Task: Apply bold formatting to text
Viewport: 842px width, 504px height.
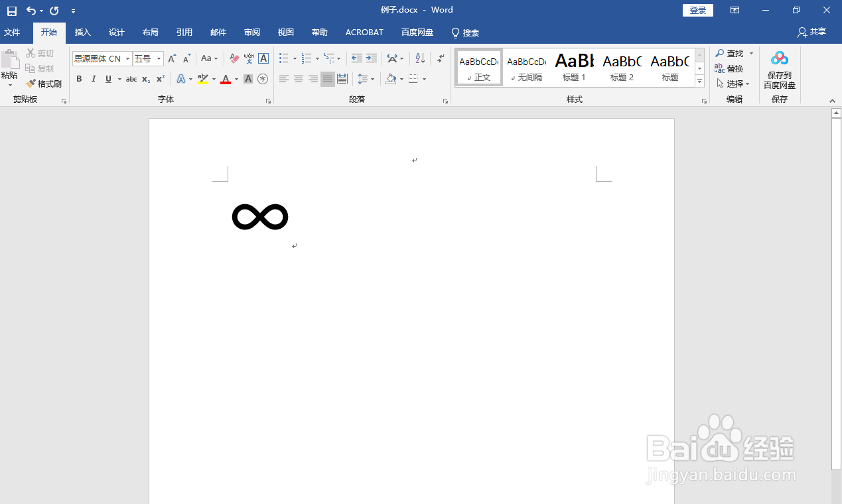Action: (79, 79)
